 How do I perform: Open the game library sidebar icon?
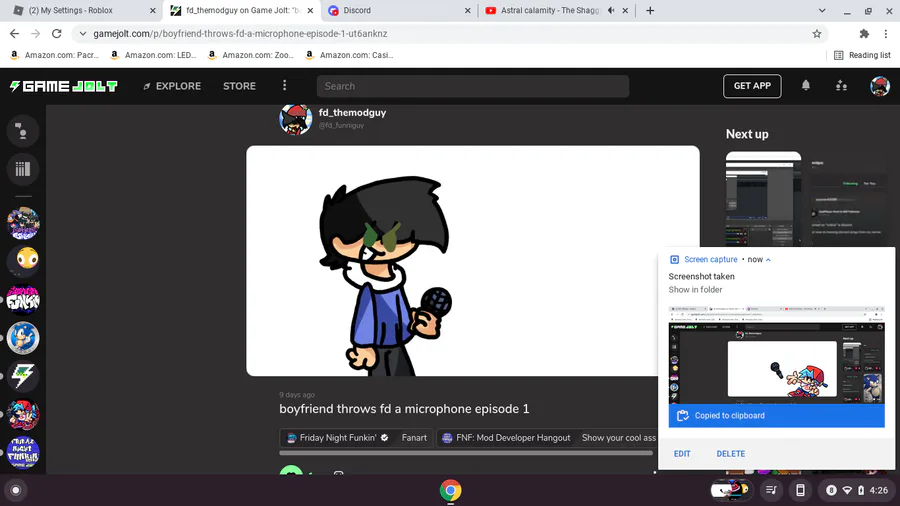(23, 169)
